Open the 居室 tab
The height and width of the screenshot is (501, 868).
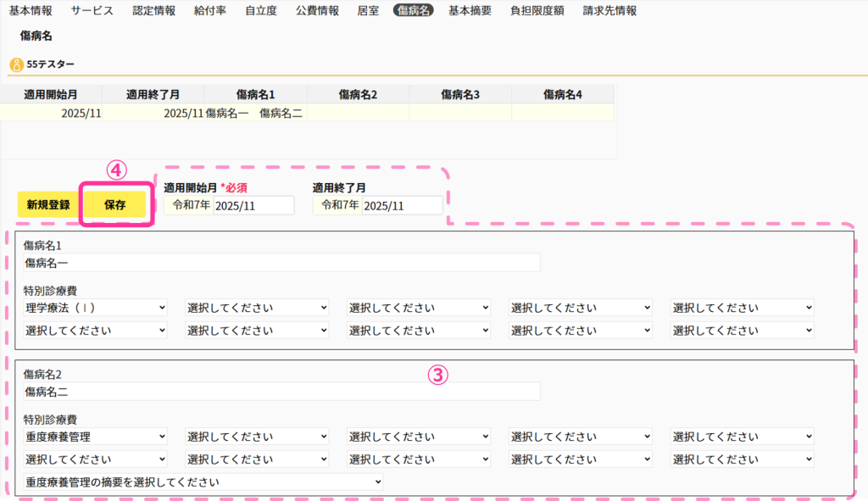(x=368, y=11)
